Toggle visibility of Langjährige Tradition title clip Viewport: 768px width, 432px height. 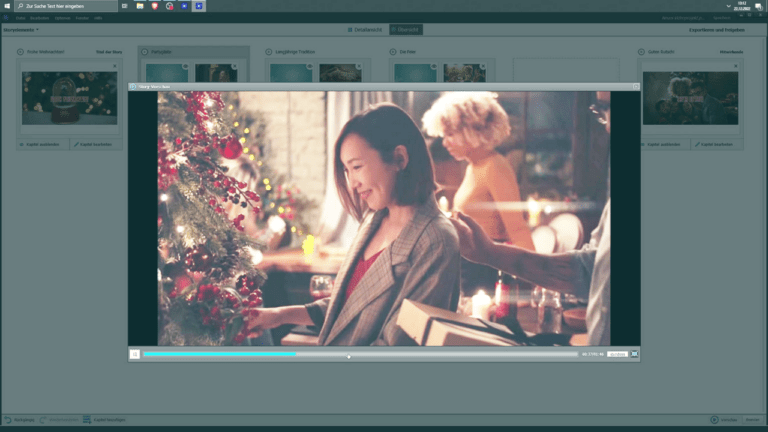coord(310,66)
